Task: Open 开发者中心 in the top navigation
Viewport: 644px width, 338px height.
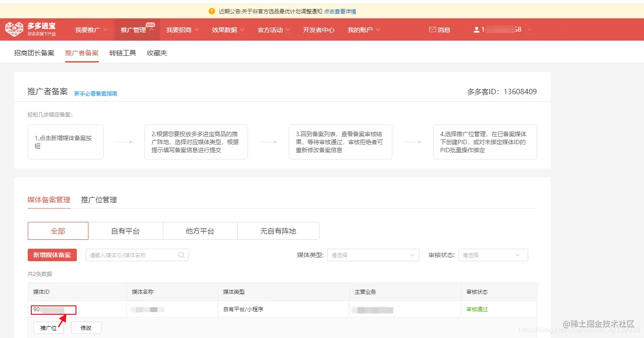Action: tap(319, 30)
